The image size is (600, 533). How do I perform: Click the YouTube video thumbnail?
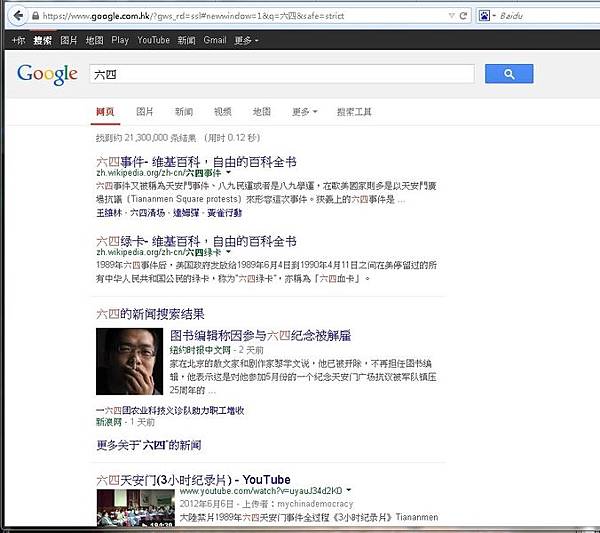[135, 508]
